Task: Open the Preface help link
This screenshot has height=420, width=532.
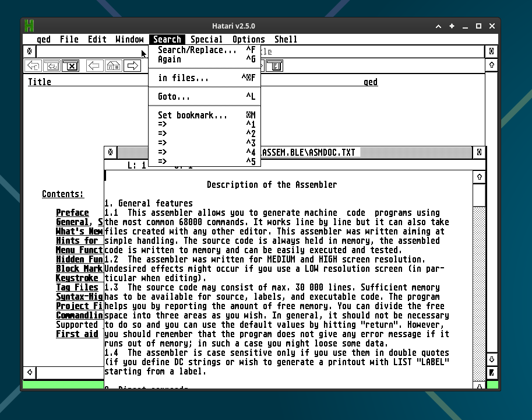Action: 72,213
